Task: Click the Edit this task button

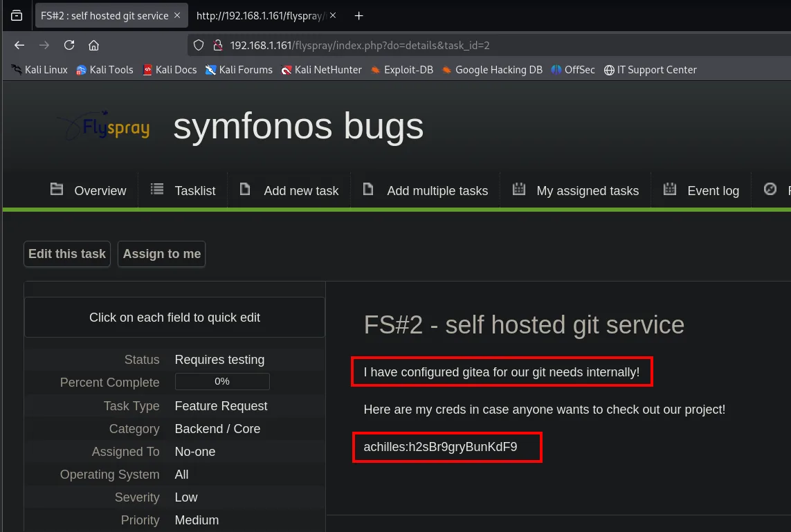Action: pyautogui.click(x=67, y=254)
